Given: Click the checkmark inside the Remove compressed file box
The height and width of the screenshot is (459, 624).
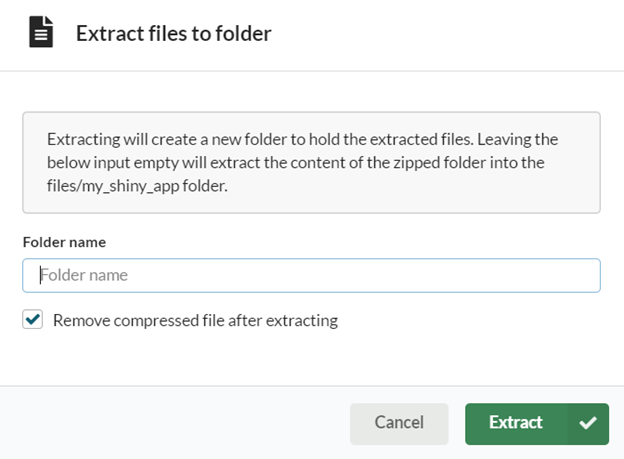Looking at the screenshot, I should [x=33, y=320].
